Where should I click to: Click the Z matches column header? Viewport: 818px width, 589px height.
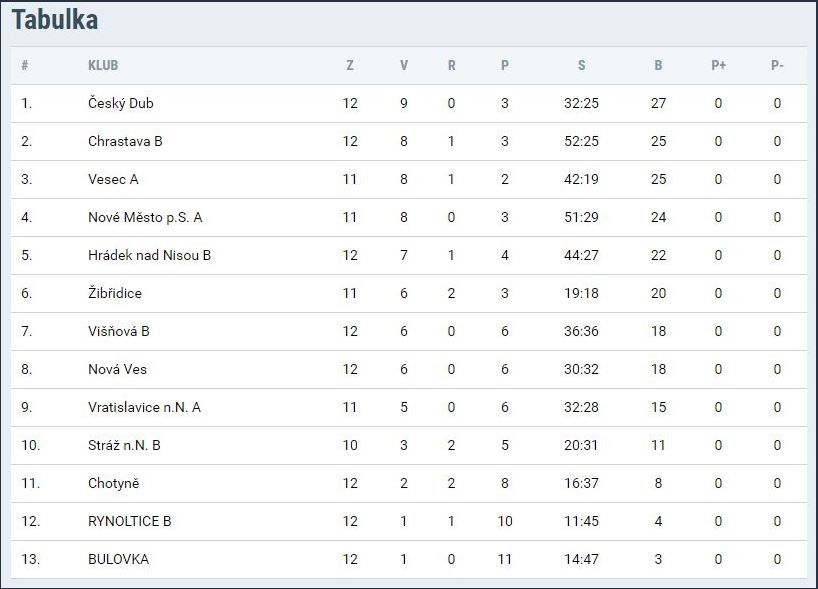point(350,65)
